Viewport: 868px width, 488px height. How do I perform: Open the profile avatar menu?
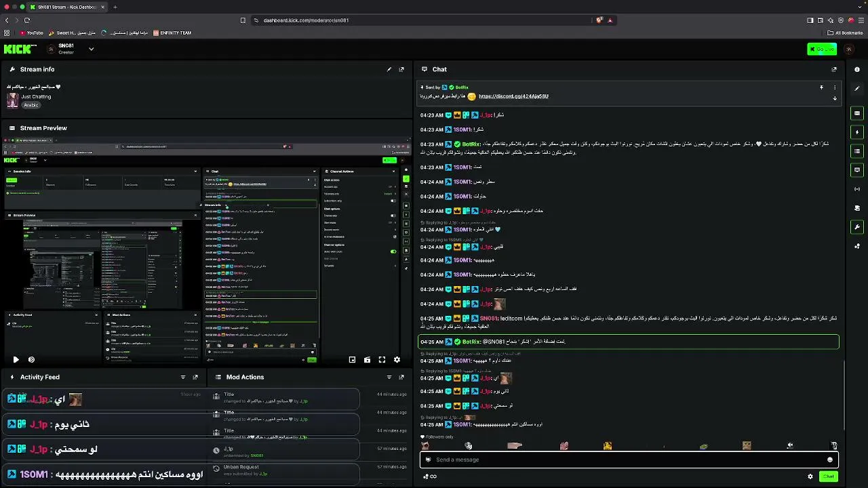click(x=850, y=49)
